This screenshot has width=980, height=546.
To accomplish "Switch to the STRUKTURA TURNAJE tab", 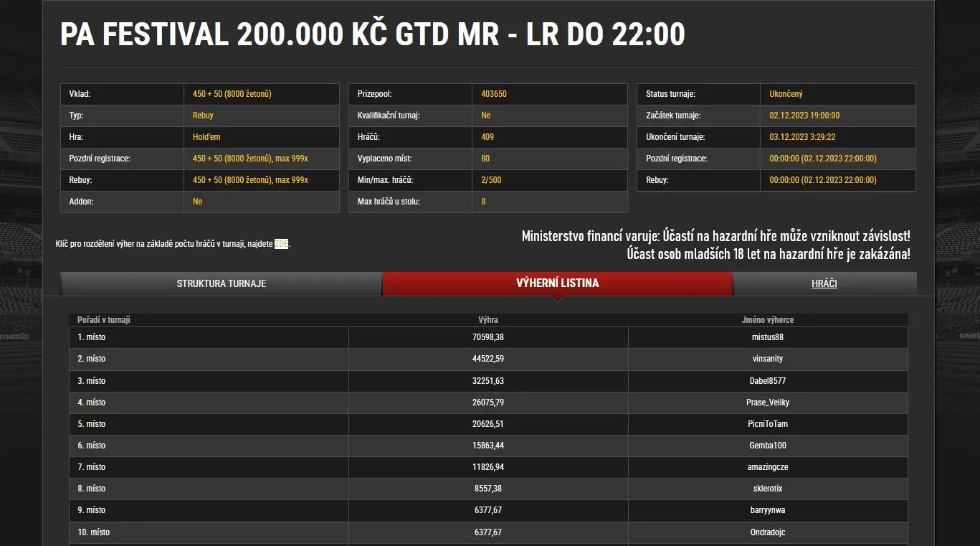I will [x=222, y=283].
